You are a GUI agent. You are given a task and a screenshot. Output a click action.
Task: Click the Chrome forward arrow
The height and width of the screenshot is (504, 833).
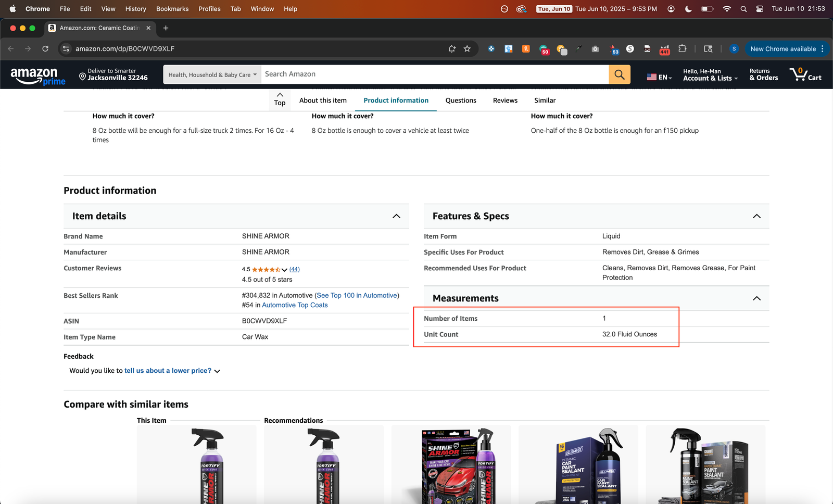(28, 48)
